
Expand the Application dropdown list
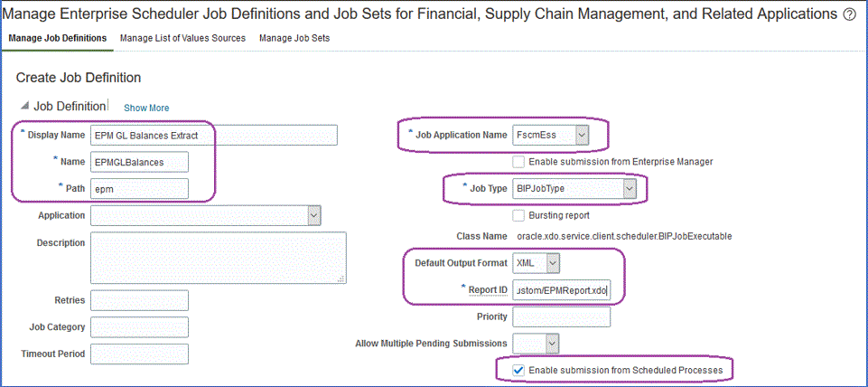[x=313, y=215]
